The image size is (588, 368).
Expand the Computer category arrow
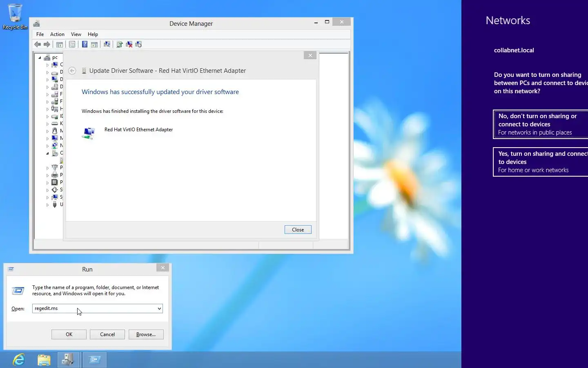[x=47, y=65]
